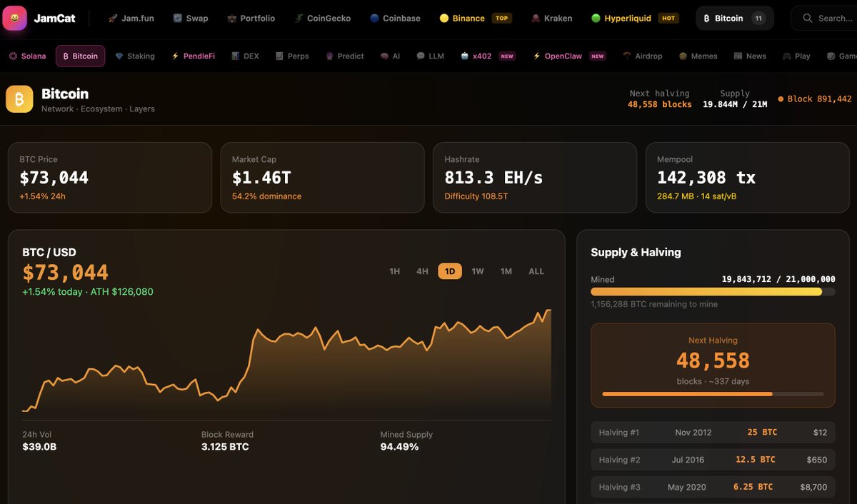The image size is (857, 504).
Task: Open the LLM speech-bubble category
Action: (x=431, y=56)
